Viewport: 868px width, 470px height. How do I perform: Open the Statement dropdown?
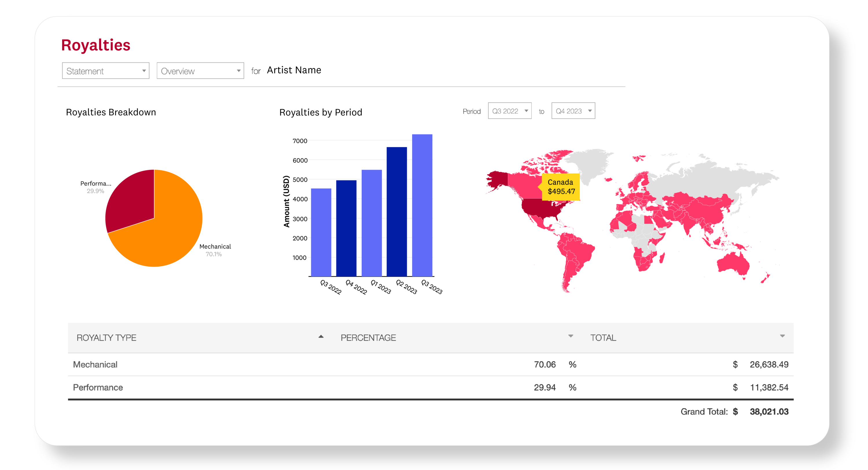(106, 71)
